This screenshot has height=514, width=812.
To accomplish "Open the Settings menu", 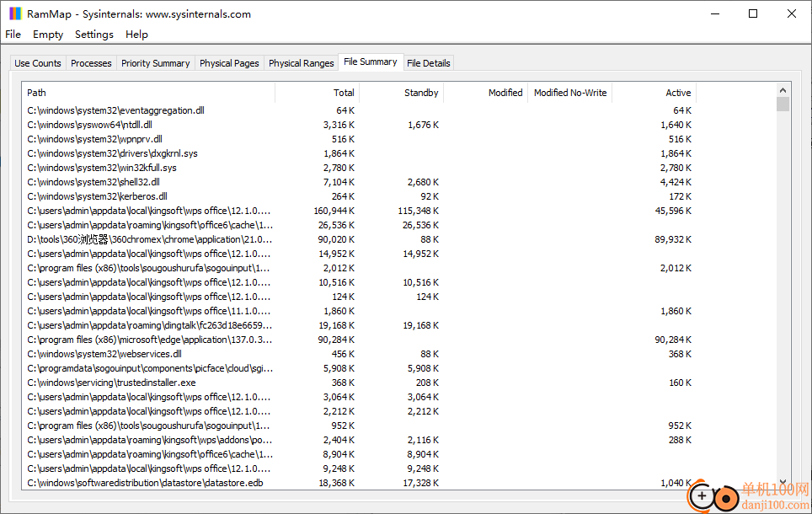I will 93,35.
